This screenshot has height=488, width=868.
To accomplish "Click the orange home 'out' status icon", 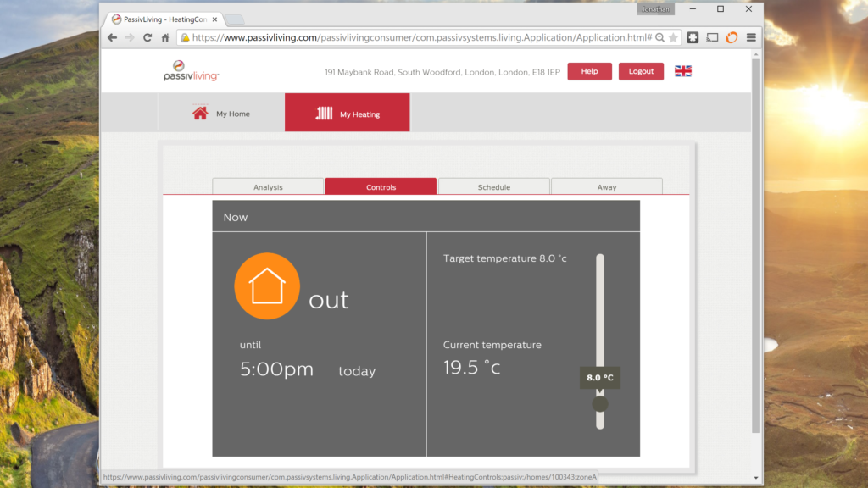I will coord(267,286).
